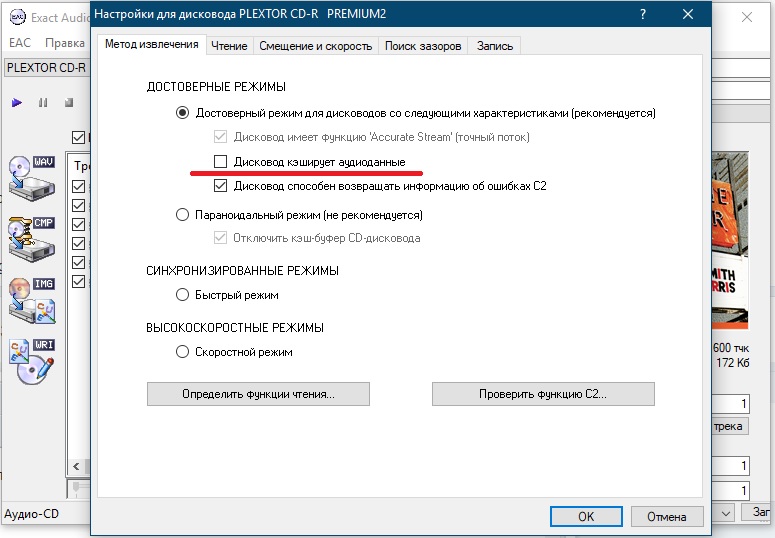Select Скоростной режим radio button

tap(182, 352)
